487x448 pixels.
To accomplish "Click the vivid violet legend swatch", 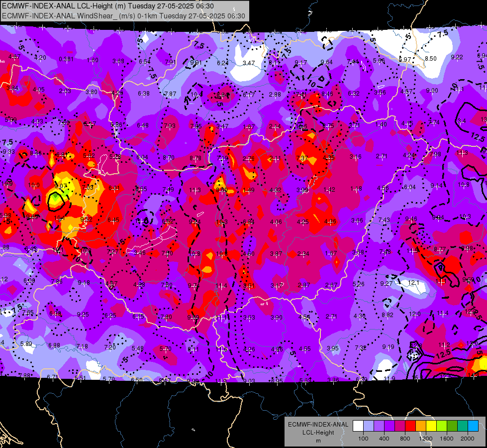I will pyautogui.click(x=390, y=426).
